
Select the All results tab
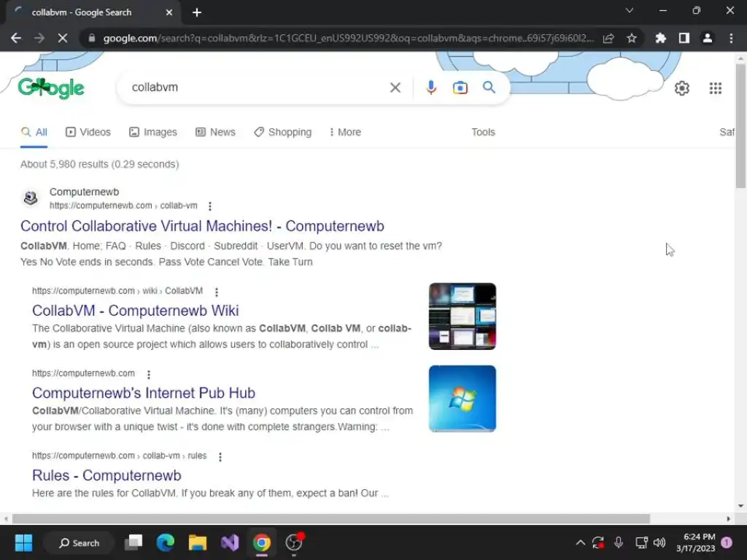[x=34, y=133]
